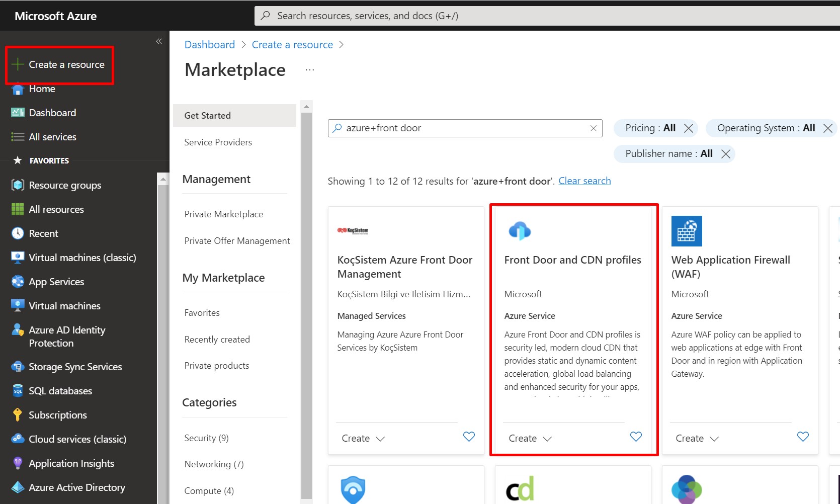Favorite the KoçSistem Azure Front Door card
The height and width of the screenshot is (504, 840).
[x=469, y=437]
